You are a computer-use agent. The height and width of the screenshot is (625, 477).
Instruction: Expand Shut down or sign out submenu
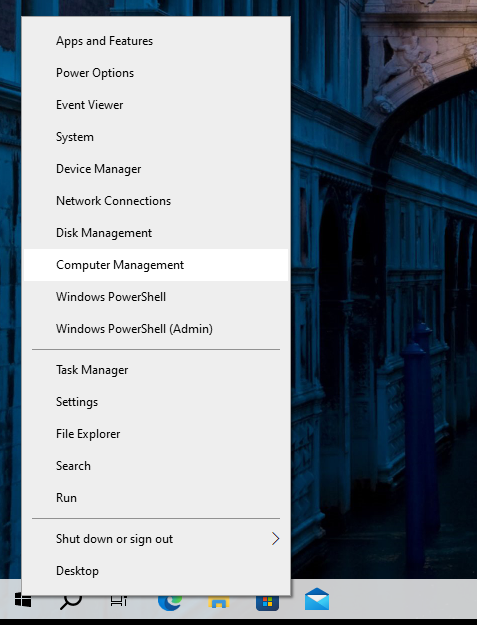click(x=156, y=539)
